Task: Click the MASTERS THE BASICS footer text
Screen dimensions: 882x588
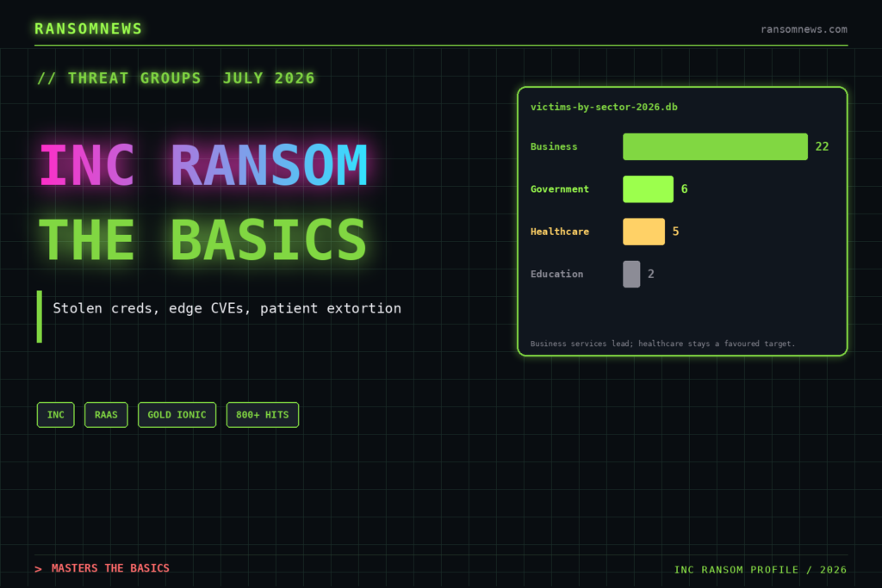Action: pyautogui.click(x=110, y=568)
